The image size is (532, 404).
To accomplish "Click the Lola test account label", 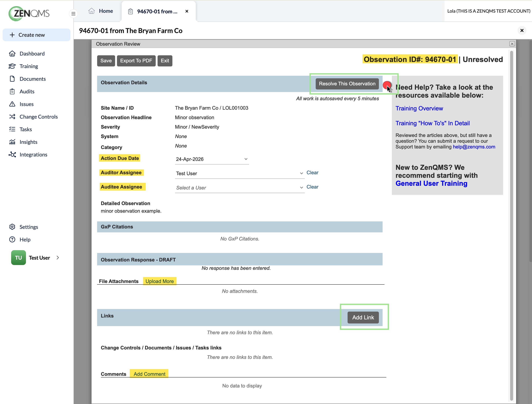I will tap(489, 11).
